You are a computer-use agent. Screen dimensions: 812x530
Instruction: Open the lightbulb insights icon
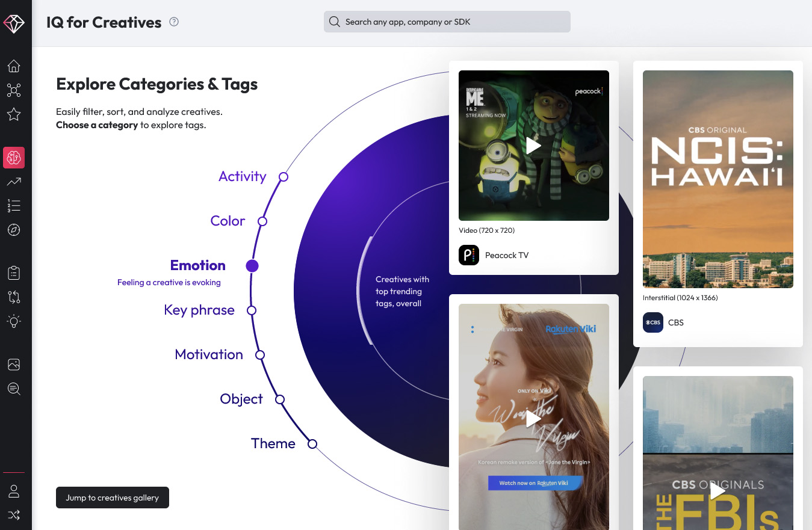(x=14, y=321)
